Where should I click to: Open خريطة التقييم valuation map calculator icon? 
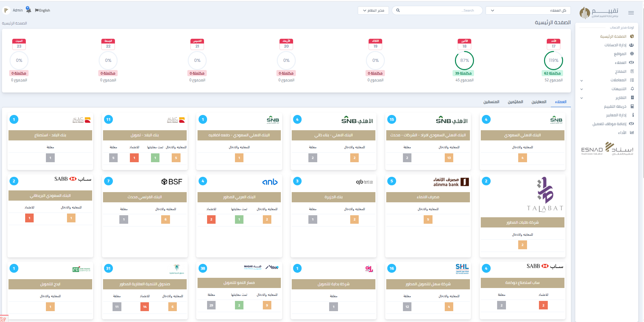pos(632,106)
